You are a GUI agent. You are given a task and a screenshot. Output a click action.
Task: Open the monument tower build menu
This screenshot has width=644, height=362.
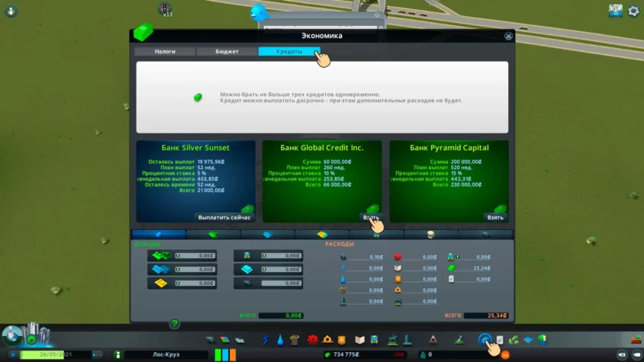point(407,340)
